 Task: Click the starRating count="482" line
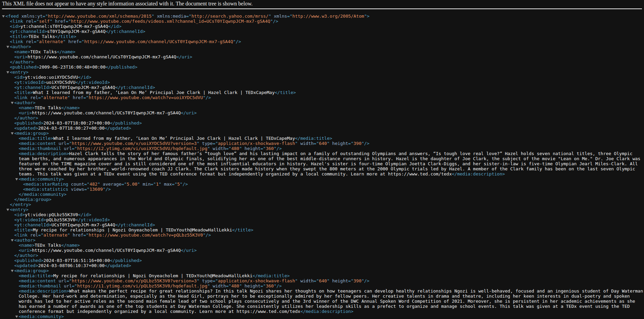(105, 184)
